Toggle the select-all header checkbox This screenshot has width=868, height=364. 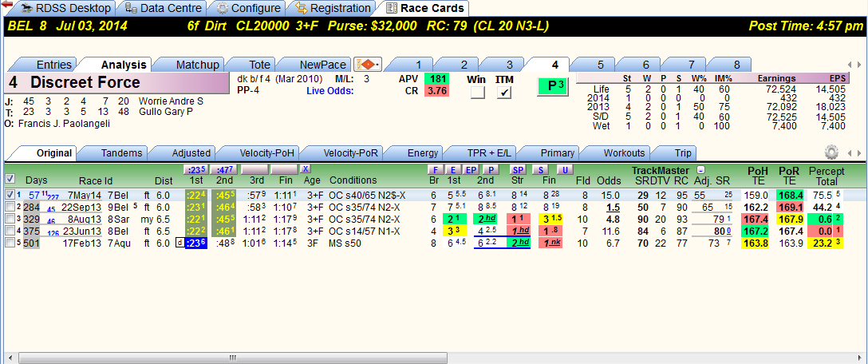pos(9,179)
